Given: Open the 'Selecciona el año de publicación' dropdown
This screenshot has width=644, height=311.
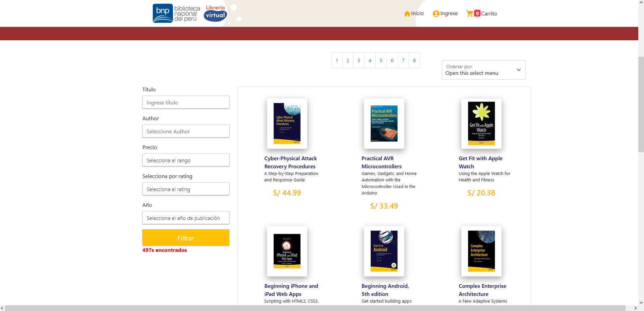Looking at the screenshot, I should tap(186, 218).
